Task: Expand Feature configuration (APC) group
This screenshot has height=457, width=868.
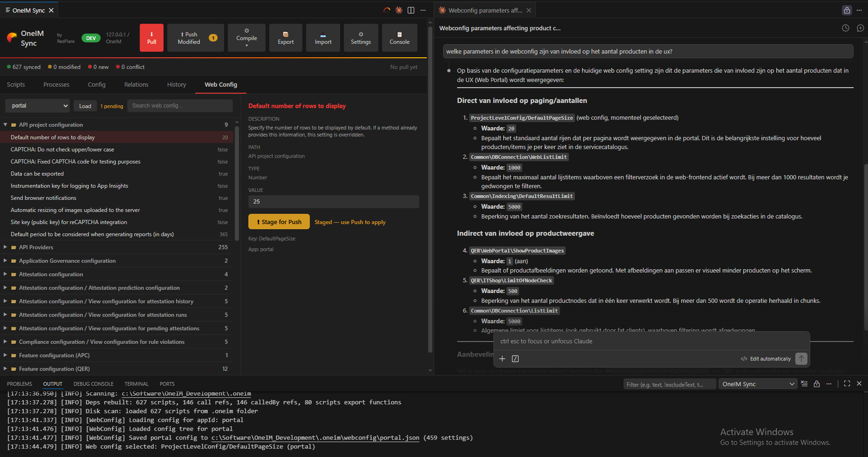Action: (116, 355)
